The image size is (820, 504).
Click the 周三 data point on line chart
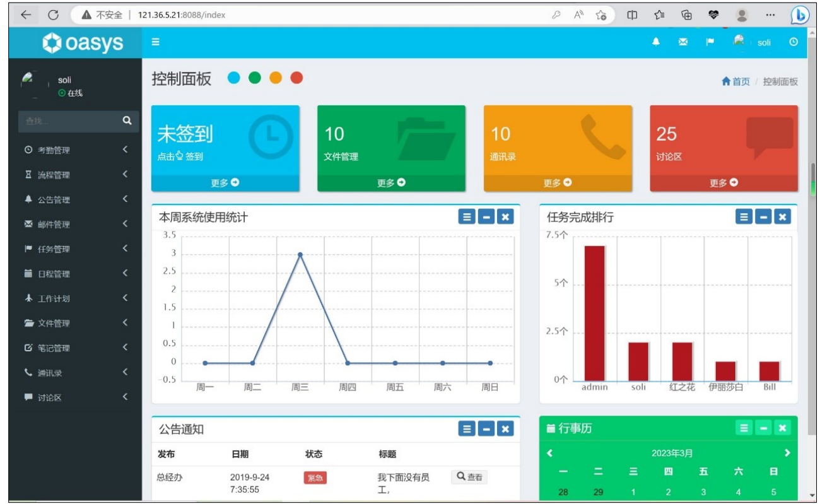pyautogui.click(x=300, y=255)
